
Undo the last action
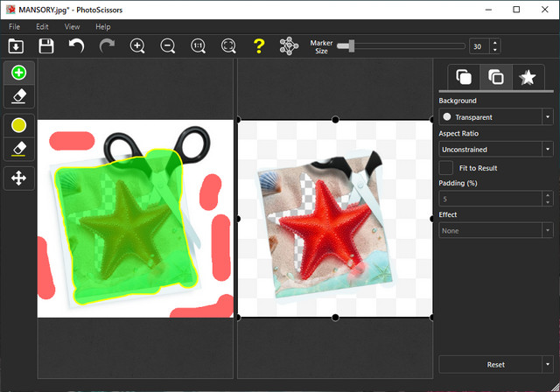coord(76,45)
